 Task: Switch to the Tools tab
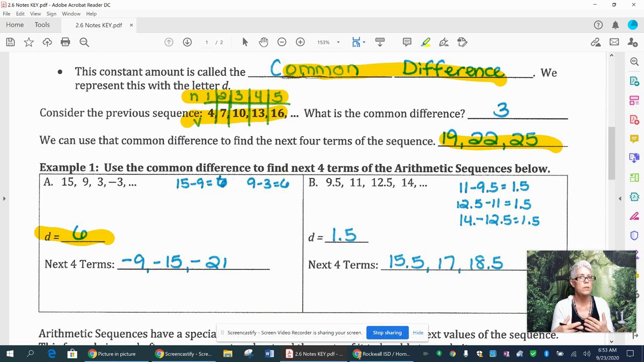42,25
